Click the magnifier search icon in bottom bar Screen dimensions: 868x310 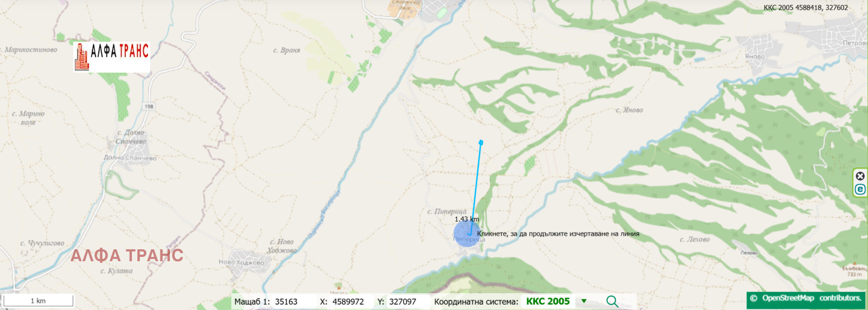[x=612, y=301]
